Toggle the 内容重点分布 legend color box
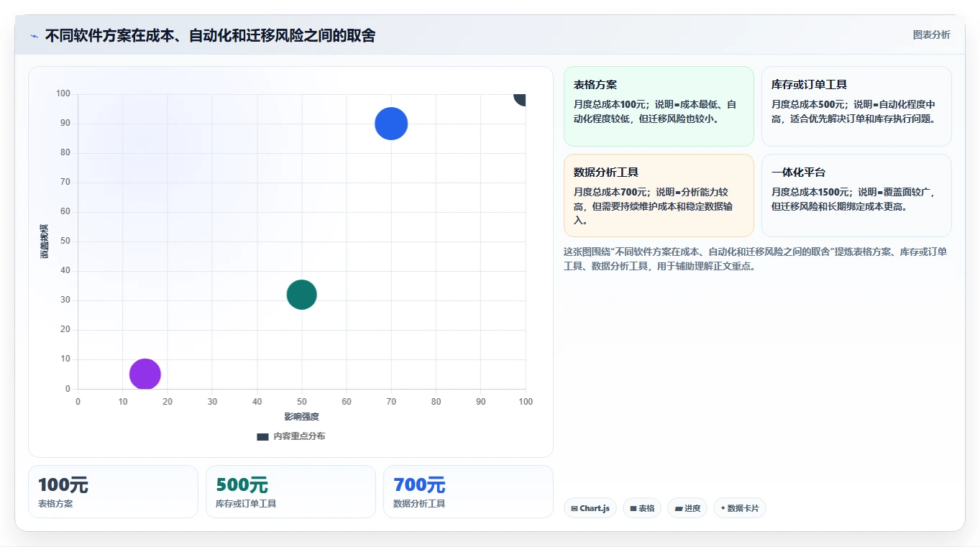 pos(262,436)
